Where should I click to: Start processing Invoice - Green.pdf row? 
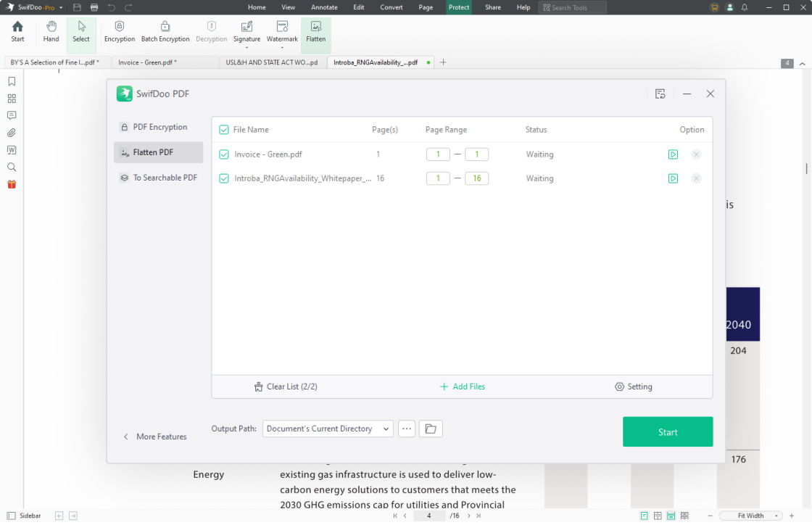(x=673, y=154)
